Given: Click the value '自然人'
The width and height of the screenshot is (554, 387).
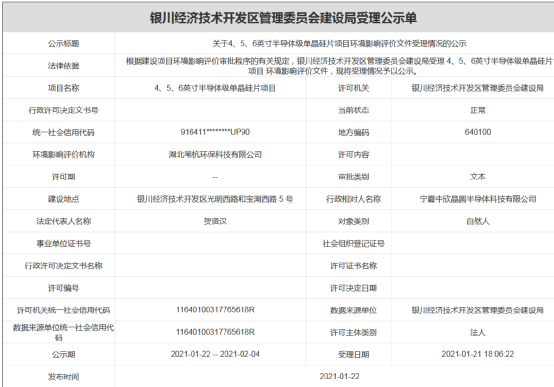Looking at the screenshot, I should tap(478, 221).
